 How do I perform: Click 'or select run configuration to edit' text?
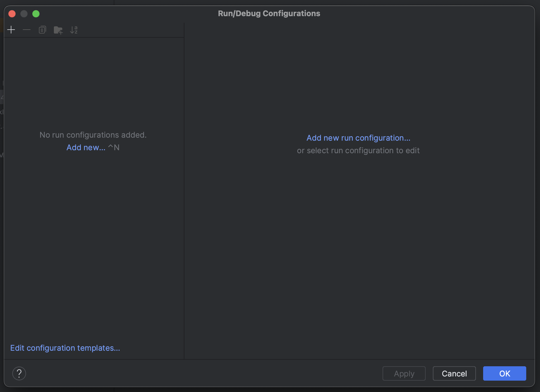[358, 151]
